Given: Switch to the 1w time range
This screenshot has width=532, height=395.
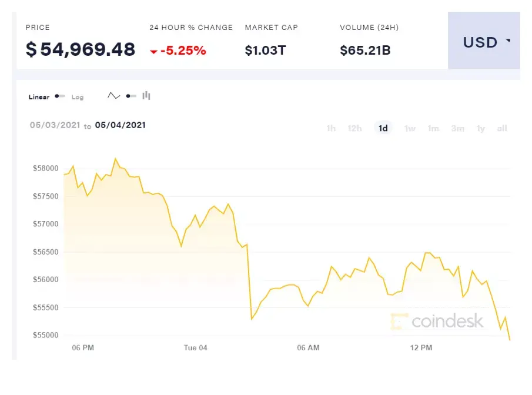Looking at the screenshot, I should tap(410, 128).
